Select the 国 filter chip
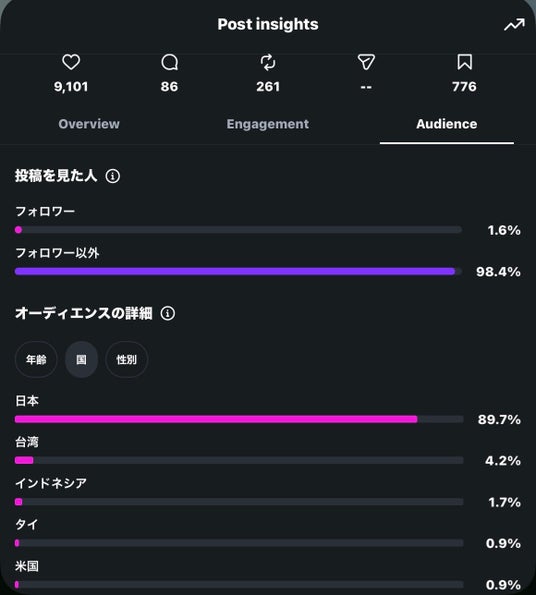This screenshot has height=595, width=536. click(81, 359)
